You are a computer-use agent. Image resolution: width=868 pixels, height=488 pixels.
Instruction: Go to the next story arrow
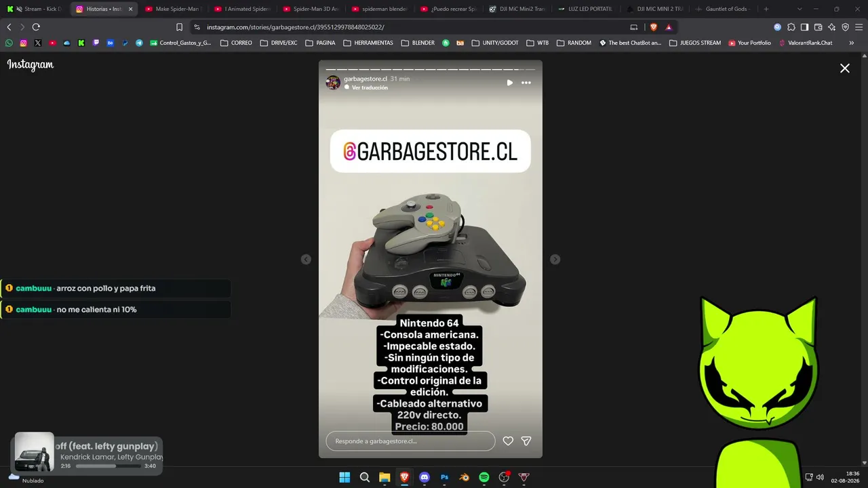555,260
